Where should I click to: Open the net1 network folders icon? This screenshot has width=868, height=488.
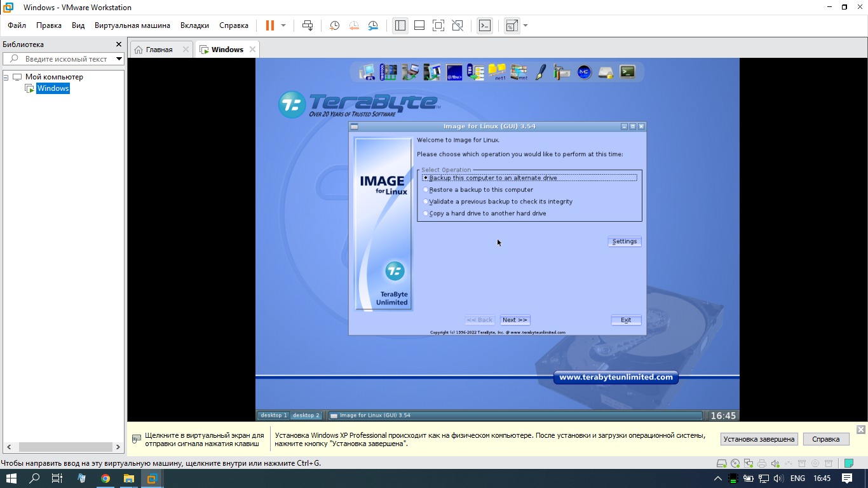tap(497, 72)
